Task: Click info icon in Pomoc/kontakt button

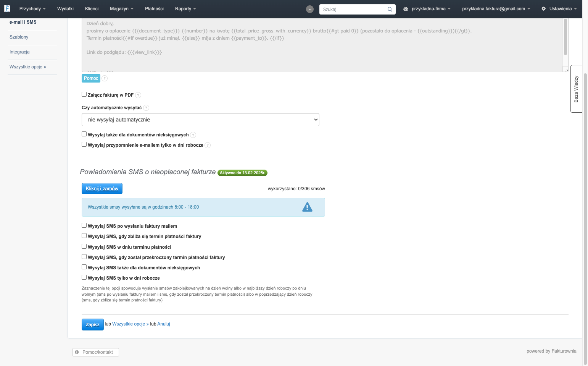Action: pyautogui.click(x=77, y=352)
